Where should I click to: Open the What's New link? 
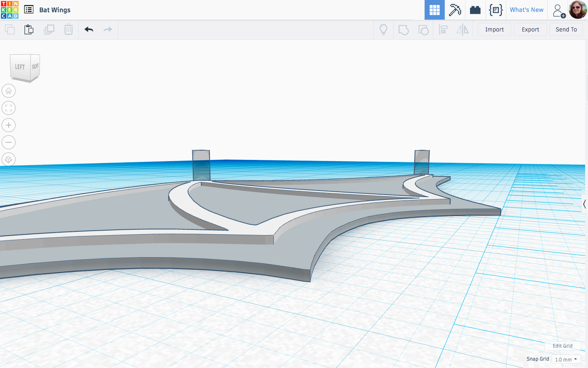pos(527,10)
